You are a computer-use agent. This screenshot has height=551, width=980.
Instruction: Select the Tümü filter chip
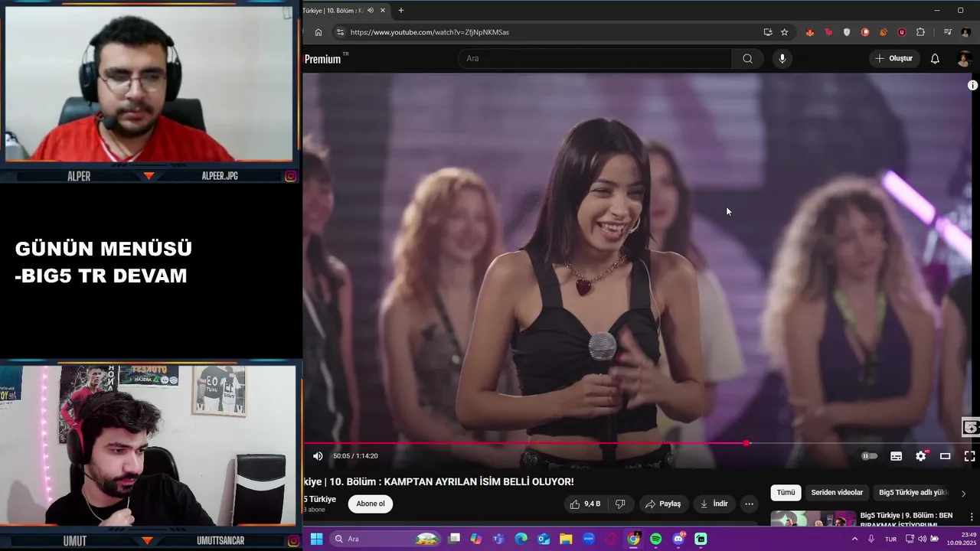click(786, 493)
